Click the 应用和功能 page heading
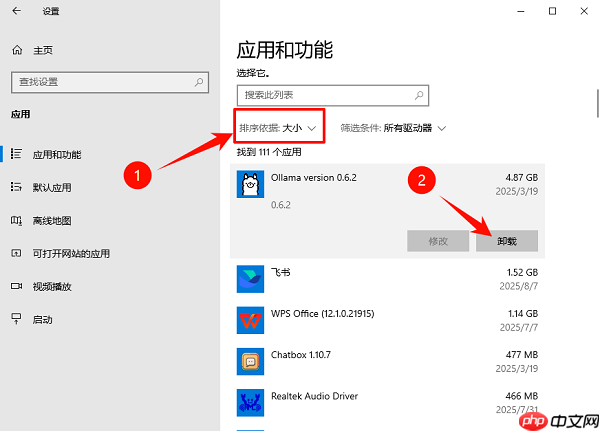600x431 pixels. 285,50
